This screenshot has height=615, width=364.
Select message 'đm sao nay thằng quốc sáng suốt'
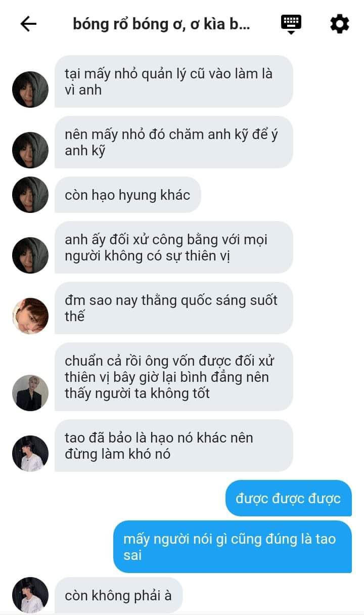174,308
